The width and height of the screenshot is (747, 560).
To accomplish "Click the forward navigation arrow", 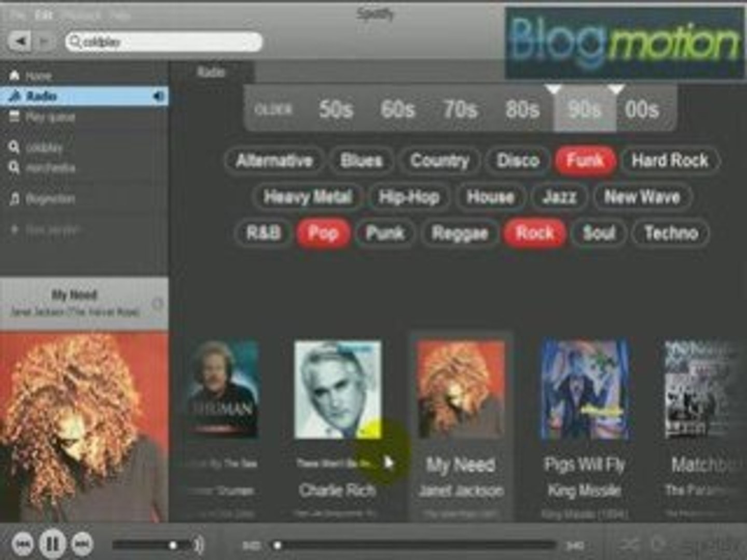I will pyautogui.click(x=45, y=41).
